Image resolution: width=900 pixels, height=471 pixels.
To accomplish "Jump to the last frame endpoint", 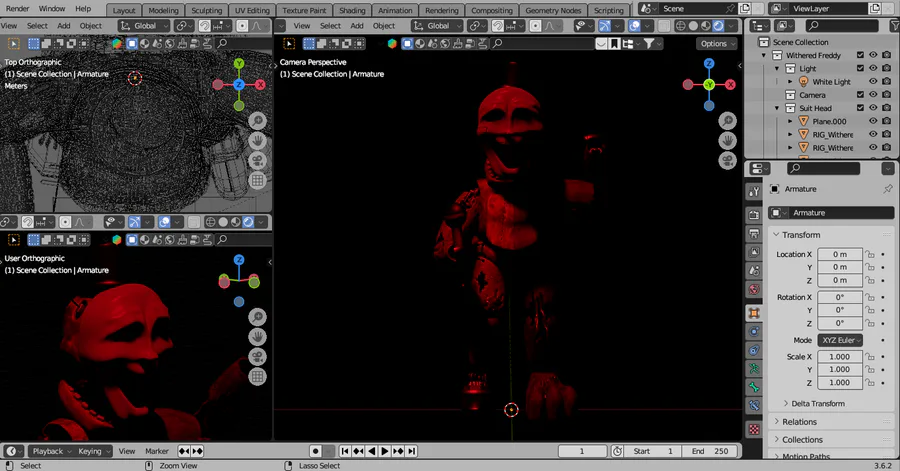I will click(412, 451).
